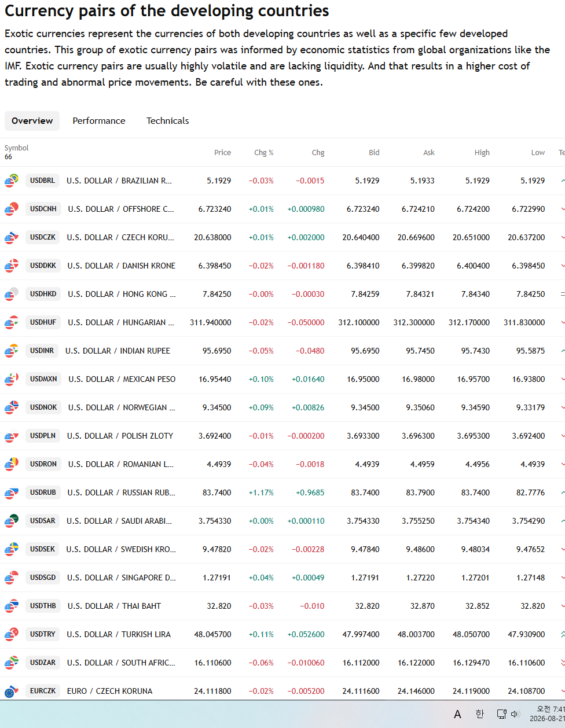Click the USDRON price 4.4939
The width and height of the screenshot is (565, 728).
(219, 464)
